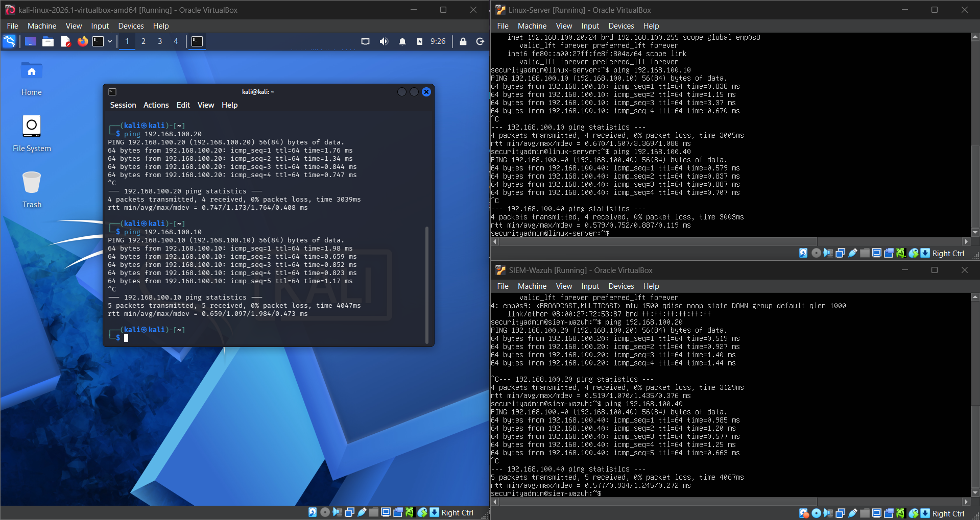Open the text editor launcher in Kali panel
The height and width of the screenshot is (520, 980).
click(x=65, y=41)
